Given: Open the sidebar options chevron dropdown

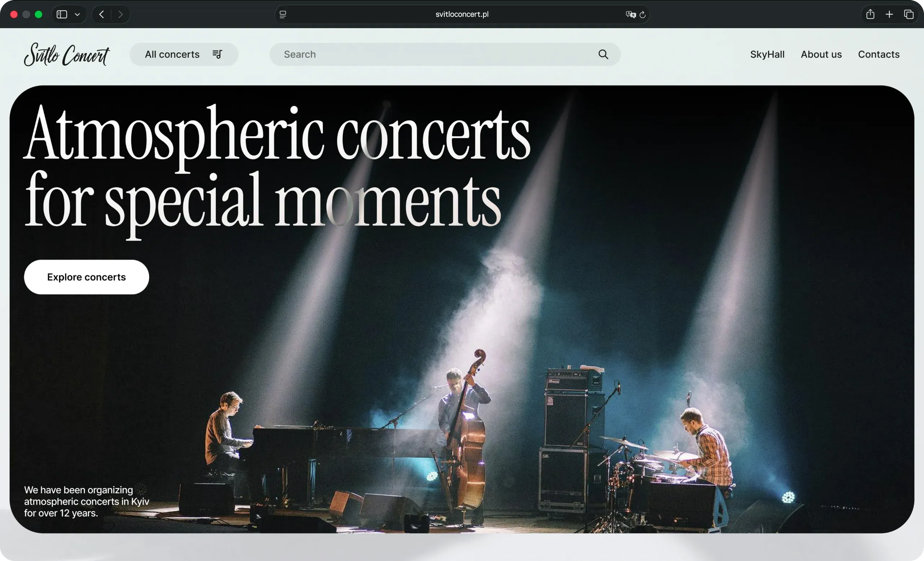Looking at the screenshot, I should (x=77, y=14).
